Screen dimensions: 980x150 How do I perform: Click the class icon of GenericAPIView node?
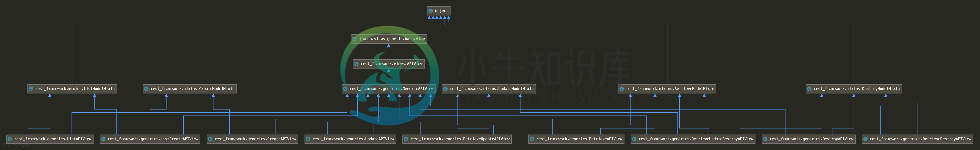(x=345, y=89)
